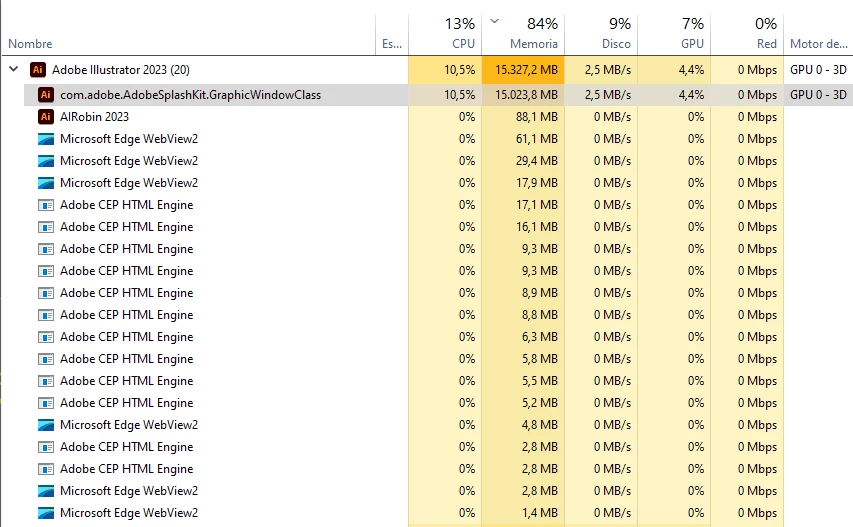853x527 pixels.
Task: Click the GPU 0 - 3D cell of Adobe Illustrator 2023
Action: [818, 70]
